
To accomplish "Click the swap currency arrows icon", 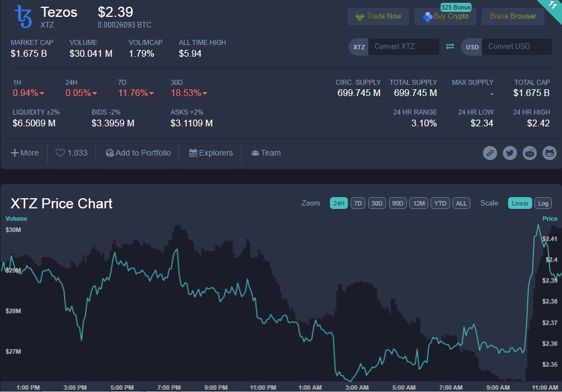I will 450,47.
